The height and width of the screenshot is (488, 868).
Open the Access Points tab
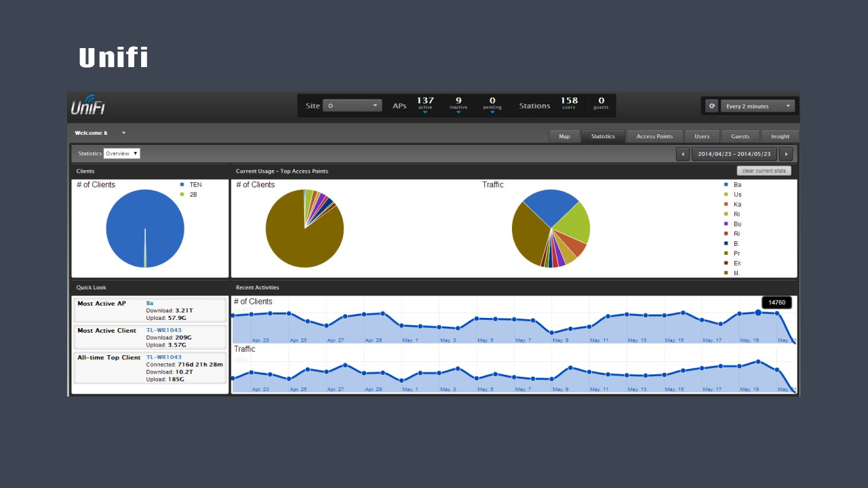pos(654,136)
